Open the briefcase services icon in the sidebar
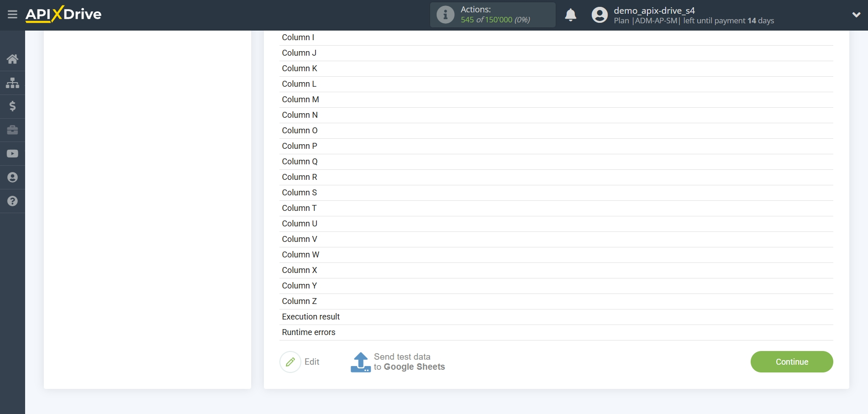 pos(12,130)
